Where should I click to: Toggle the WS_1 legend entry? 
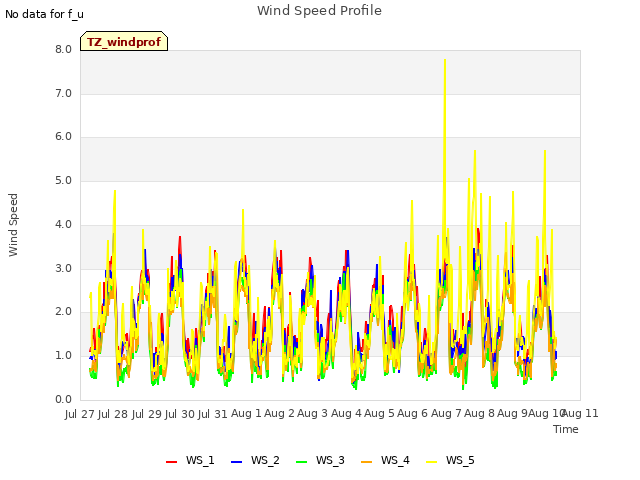(x=190, y=460)
